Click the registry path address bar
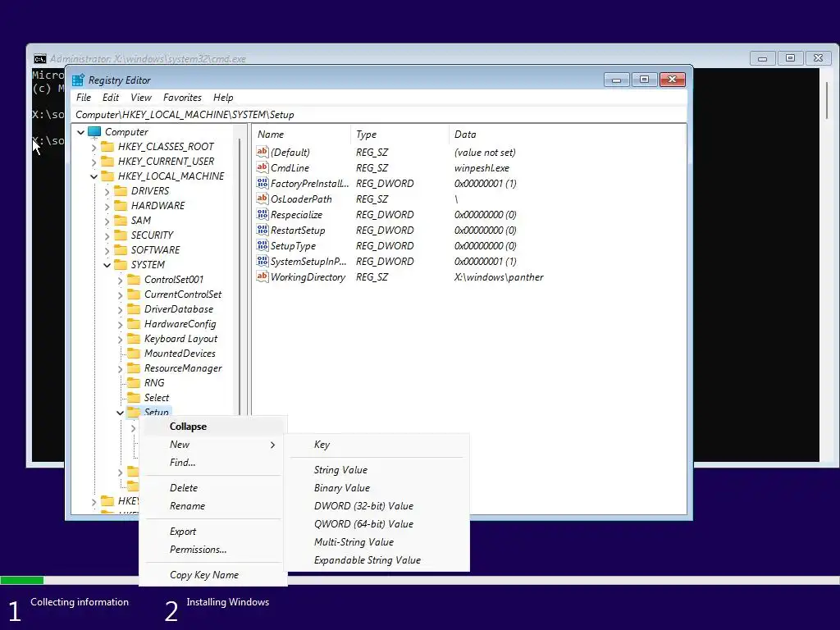 coord(379,115)
